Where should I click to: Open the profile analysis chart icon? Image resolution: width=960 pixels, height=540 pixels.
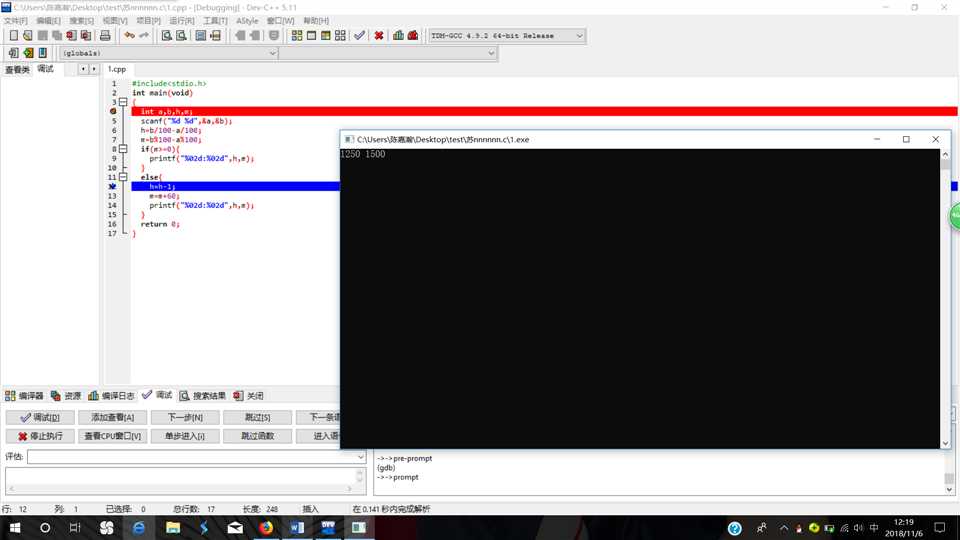(399, 36)
